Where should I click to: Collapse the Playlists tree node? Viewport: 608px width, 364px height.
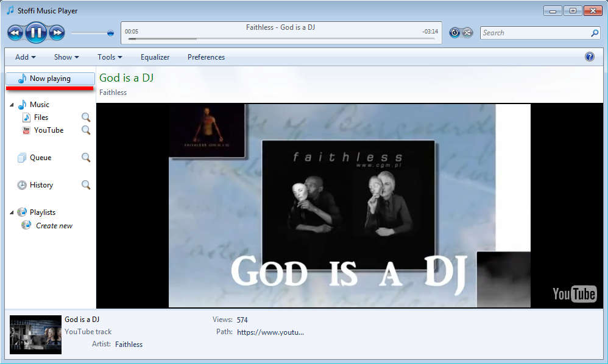(12, 212)
